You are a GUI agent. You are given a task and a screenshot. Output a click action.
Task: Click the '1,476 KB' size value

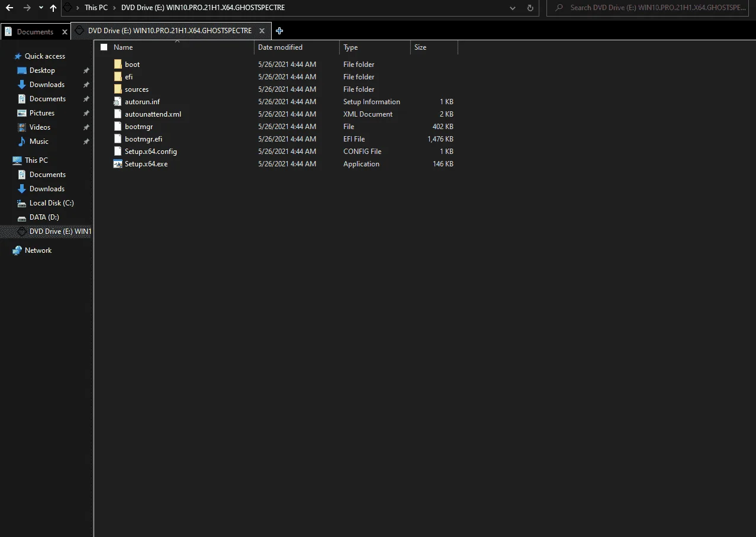point(440,139)
